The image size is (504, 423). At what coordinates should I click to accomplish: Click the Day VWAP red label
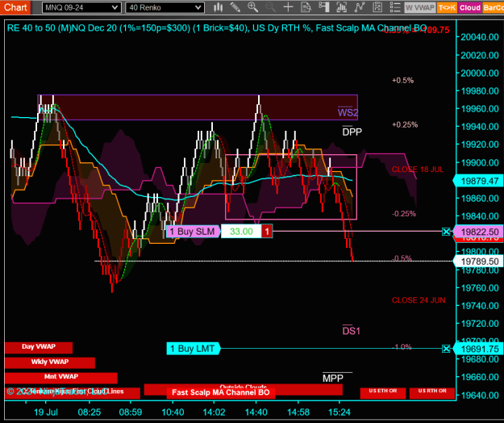(x=39, y=348)
